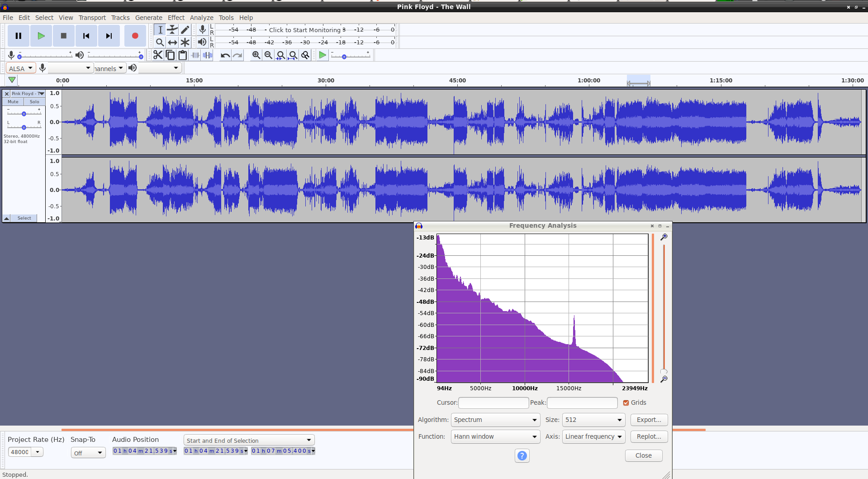Open the Axis Linear frequency dropdown

tap(593, 436)
